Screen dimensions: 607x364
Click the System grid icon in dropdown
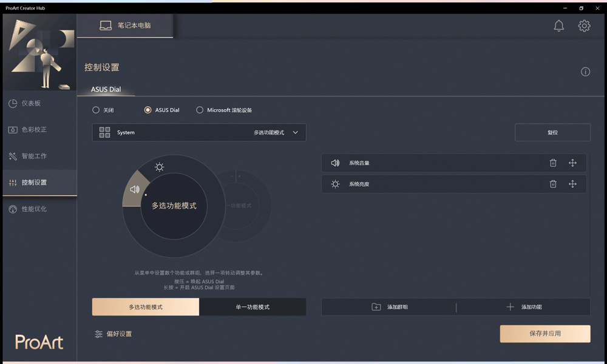click(104, 132)
